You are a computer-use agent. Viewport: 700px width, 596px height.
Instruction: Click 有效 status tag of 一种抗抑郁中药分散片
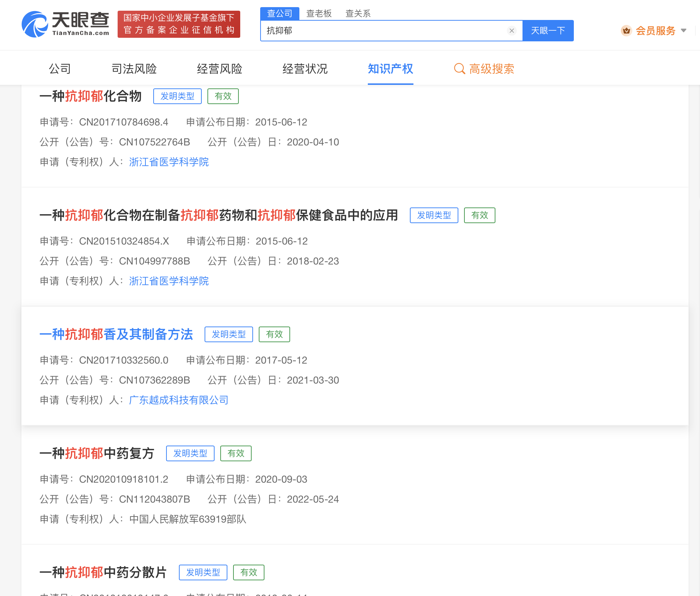pyautogui.click(x=248, y=572)
